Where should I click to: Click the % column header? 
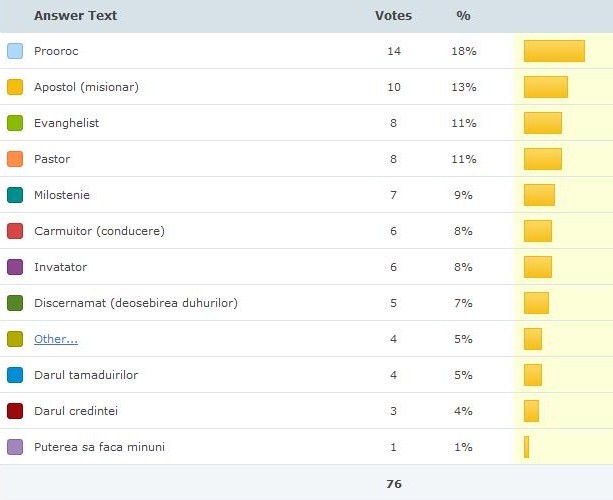pos(463,16)
